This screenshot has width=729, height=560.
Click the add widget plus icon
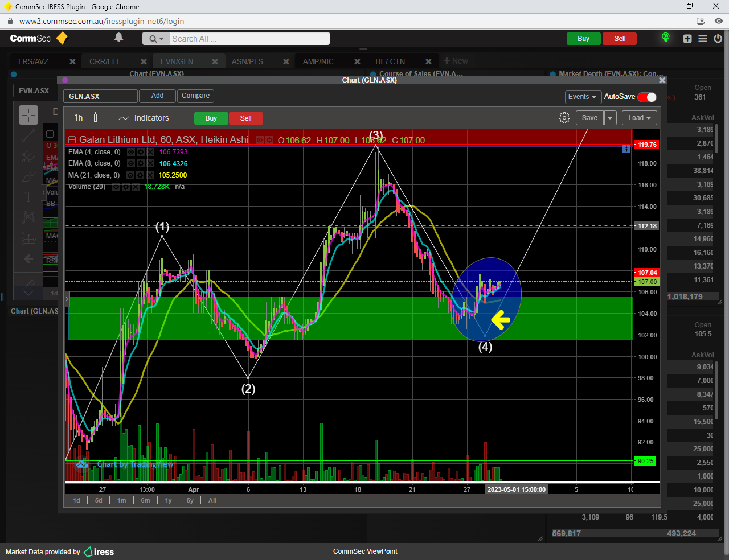687,39
